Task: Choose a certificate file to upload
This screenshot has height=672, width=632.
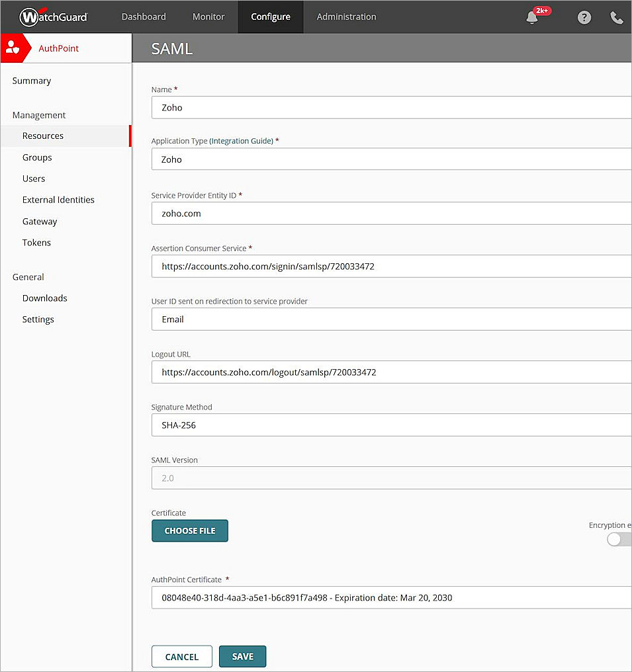Action: pyautogui.click(x=189, y=530)
